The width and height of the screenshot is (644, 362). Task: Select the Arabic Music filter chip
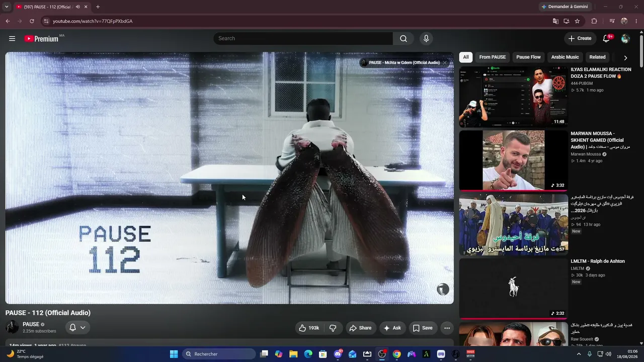[565, 57]
